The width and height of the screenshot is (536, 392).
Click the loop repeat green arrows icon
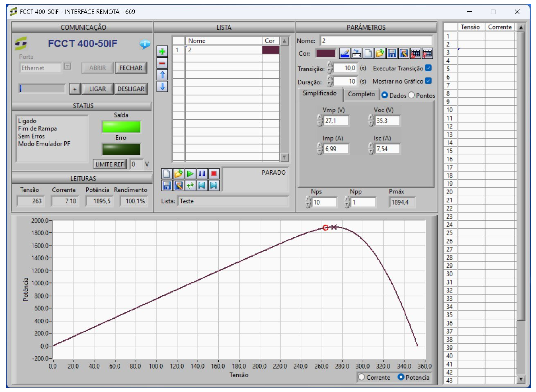[190, 185]
